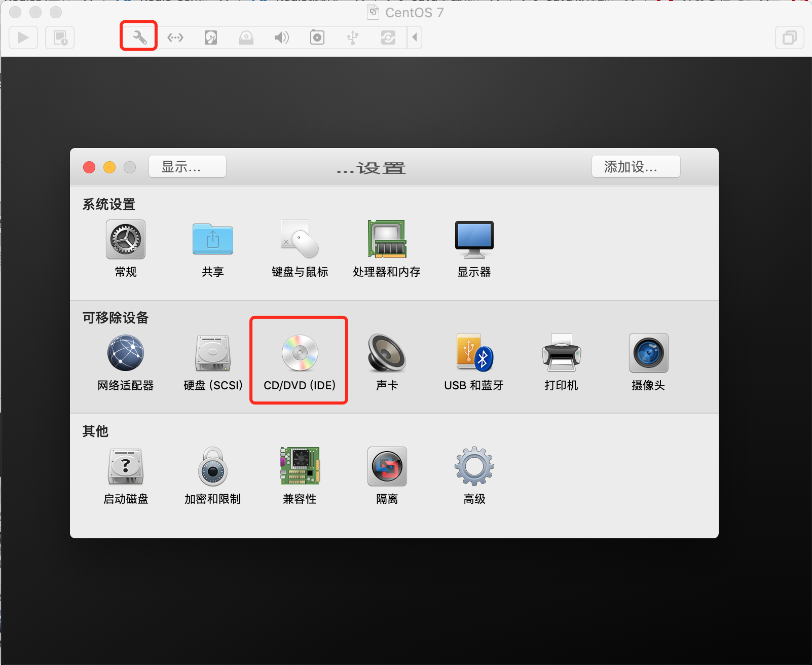Open 兼容性 compatibility settings
This screenshot has height=665, width=812.
pos(300,476)
